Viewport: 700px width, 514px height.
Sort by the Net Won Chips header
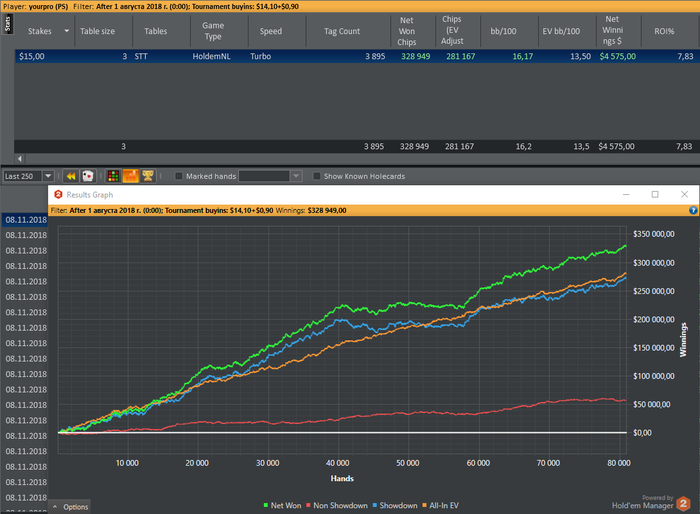pyautogui.click(x=407, y=31)
